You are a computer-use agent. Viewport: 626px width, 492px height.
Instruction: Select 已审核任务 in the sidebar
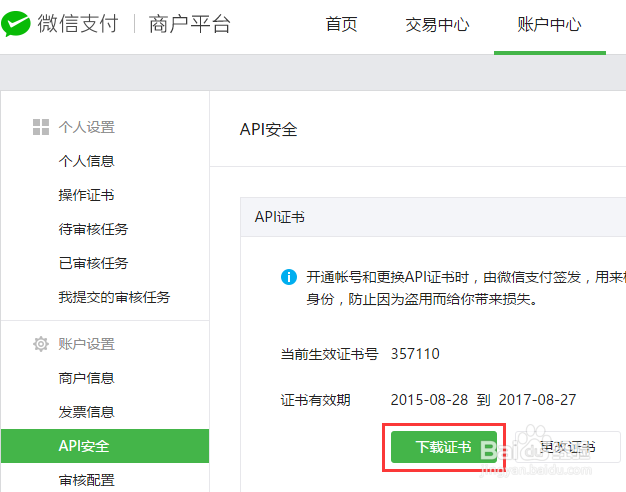tap(93, 263)
